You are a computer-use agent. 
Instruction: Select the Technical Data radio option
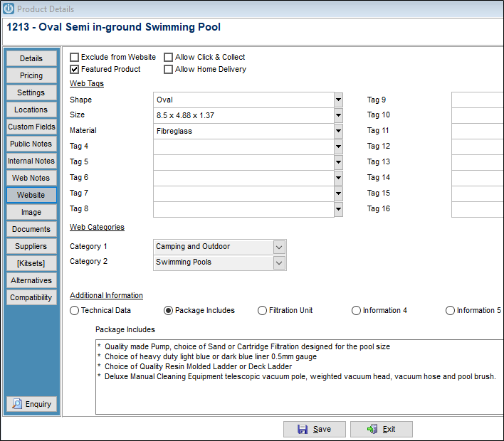74,311
